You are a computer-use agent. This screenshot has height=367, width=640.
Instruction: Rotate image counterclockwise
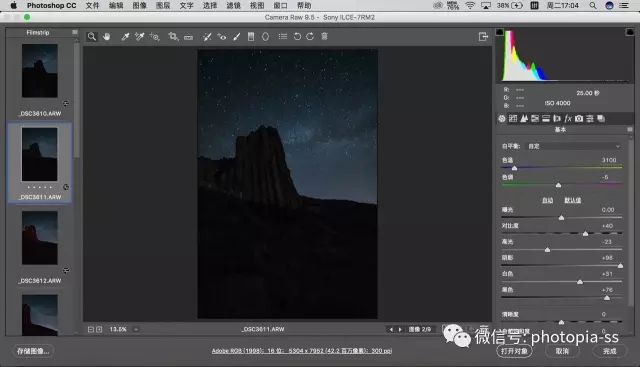[297, 37]
